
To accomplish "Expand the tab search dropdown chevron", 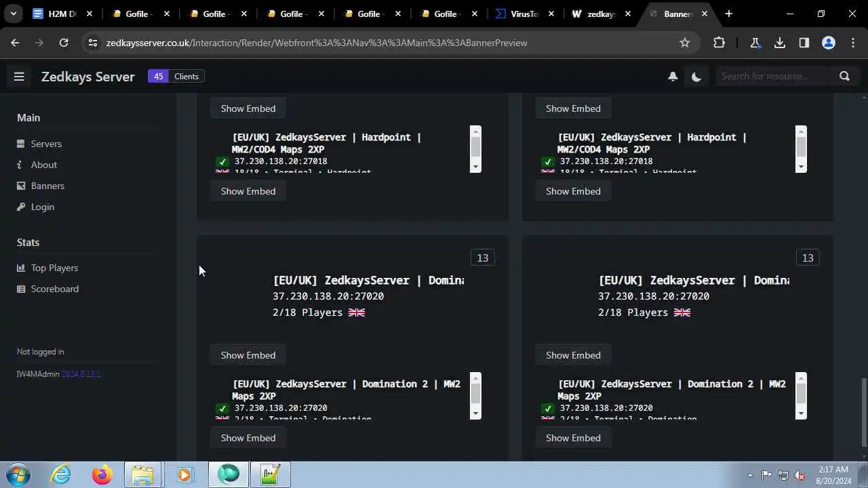I will [x=13, y=14].
